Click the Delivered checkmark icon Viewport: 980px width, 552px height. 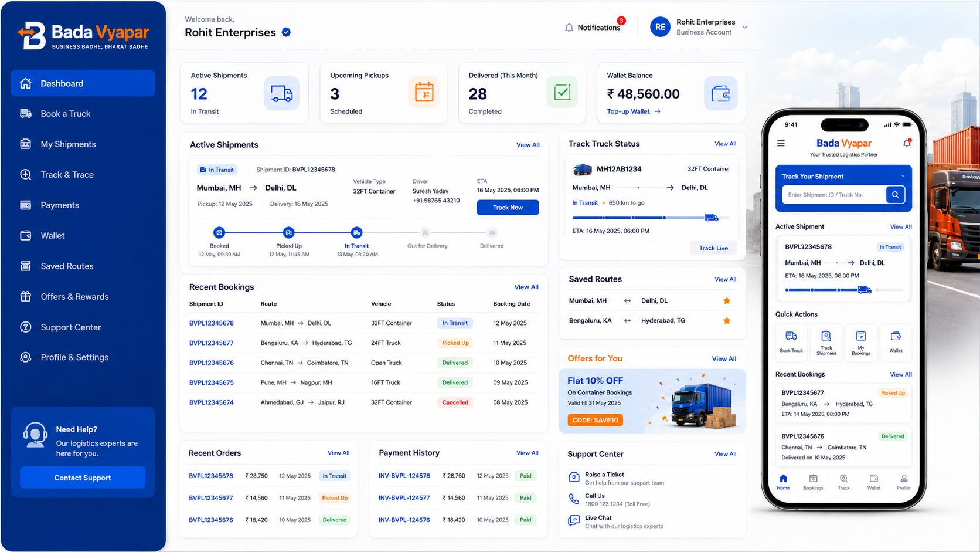[562, 92]
